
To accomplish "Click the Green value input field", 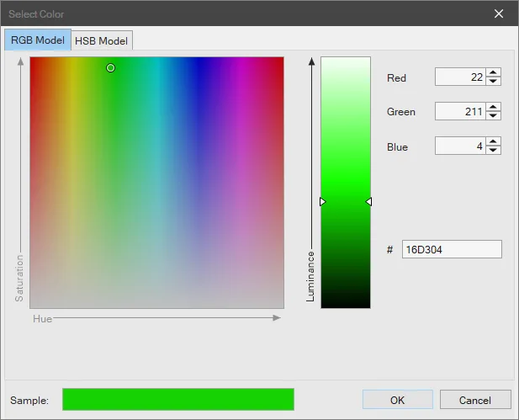I will pos(460,111).
